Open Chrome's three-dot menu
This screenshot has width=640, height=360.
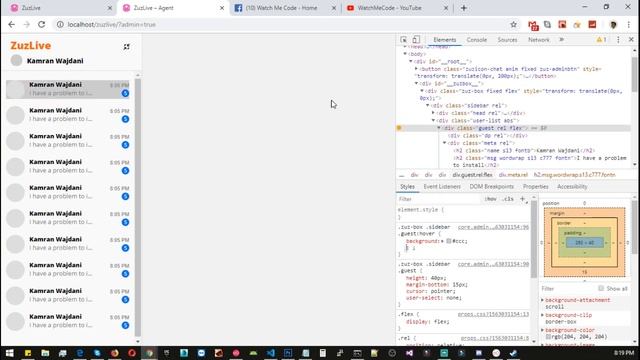tap(629, 24)
